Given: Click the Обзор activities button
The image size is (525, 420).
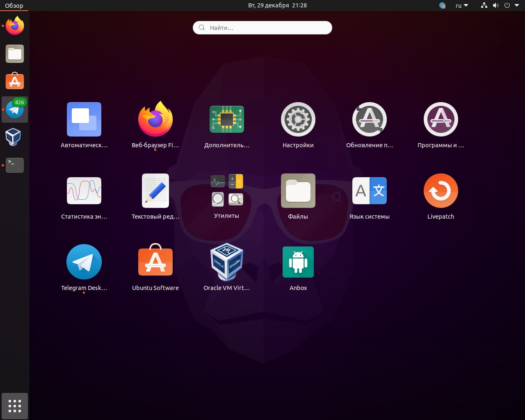Looking at the screenshot, I should pyautogui.click(x=14, y=6).
